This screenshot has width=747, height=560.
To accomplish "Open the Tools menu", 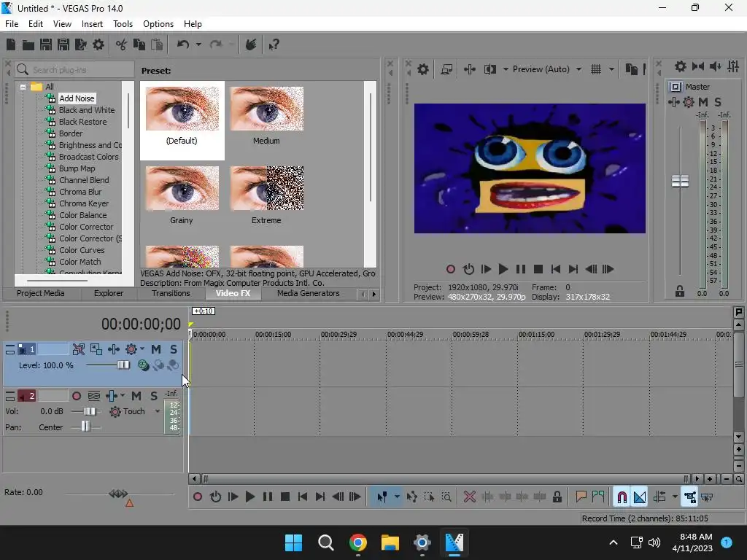I will click(x=123, y=24).
